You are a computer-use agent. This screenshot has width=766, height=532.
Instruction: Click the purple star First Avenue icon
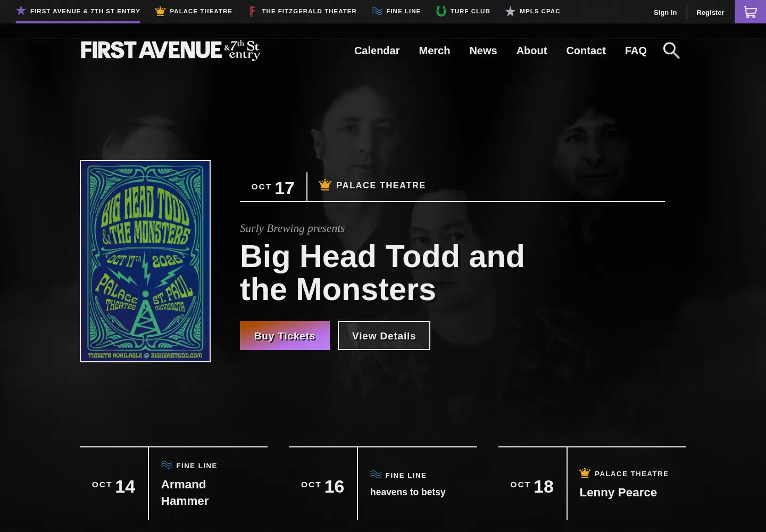pyautogui.click(x=21, y=11)
